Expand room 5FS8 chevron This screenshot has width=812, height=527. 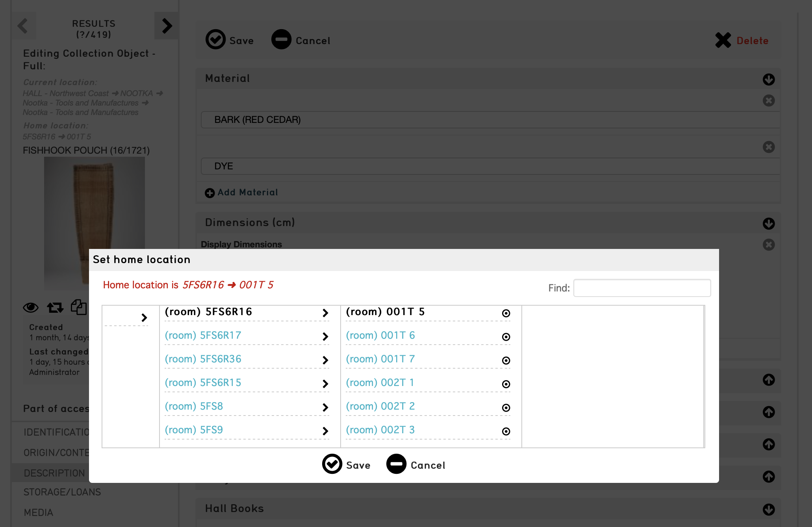[325, 407]
